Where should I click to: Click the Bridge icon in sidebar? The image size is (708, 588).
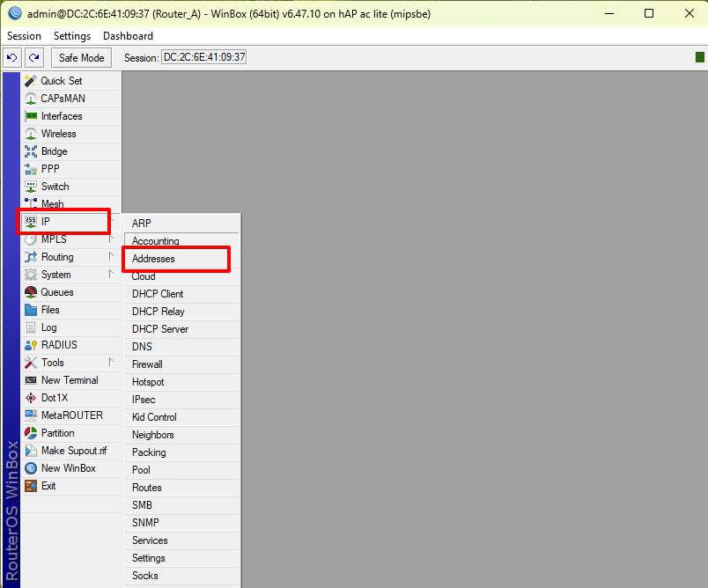[x=31, y=151]
